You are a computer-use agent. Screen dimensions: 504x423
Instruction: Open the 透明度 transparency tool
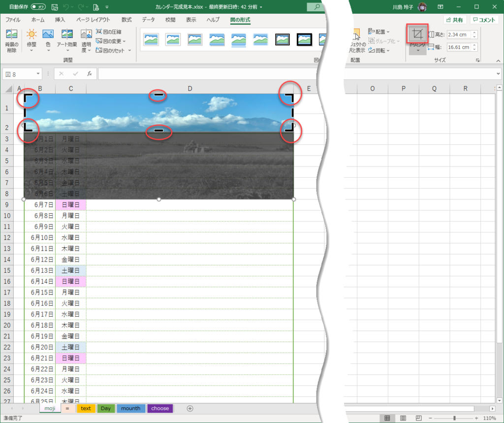(x=86, y=40)
